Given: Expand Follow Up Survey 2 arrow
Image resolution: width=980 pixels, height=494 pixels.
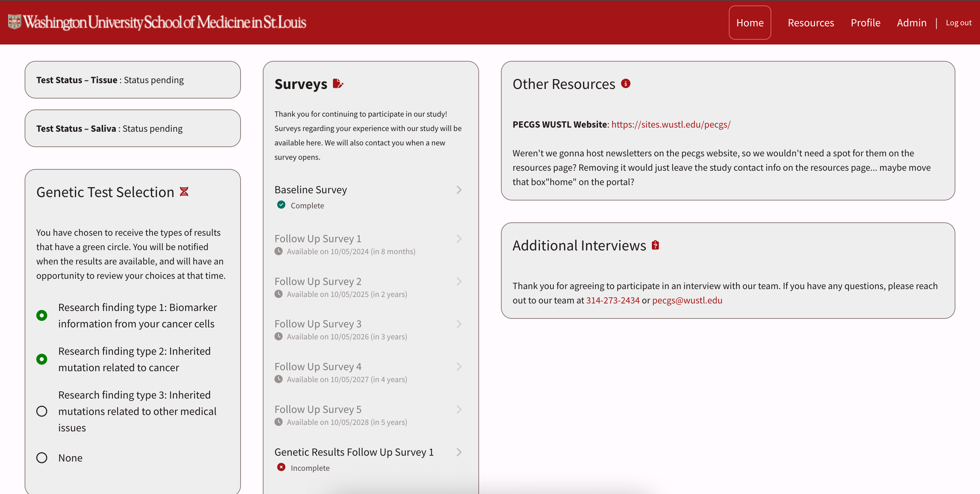Looking at the screenshot, I should [459, 282].
